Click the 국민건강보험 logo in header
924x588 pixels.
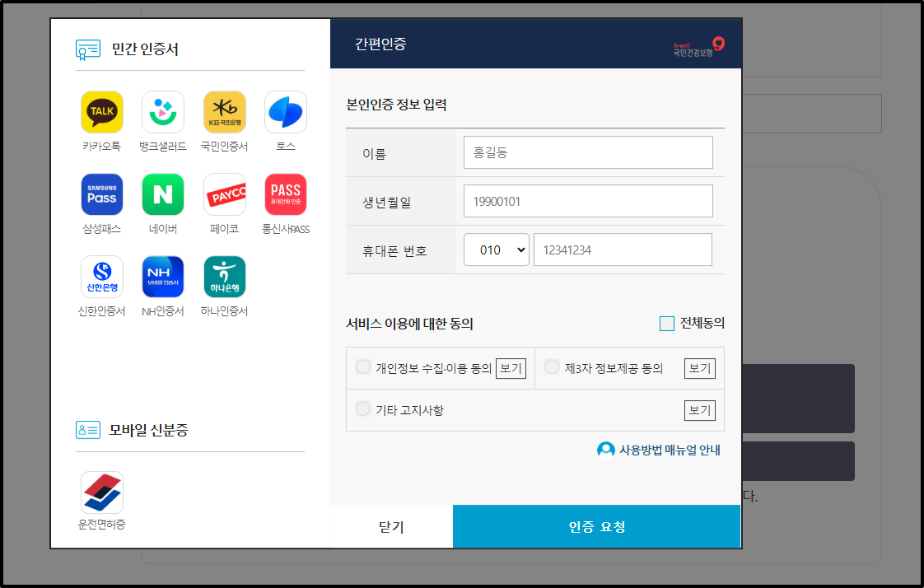pos(699,47)
